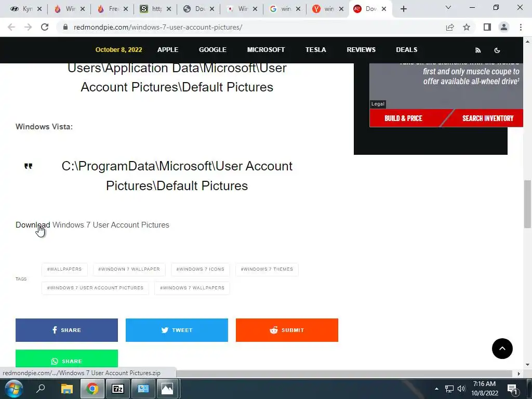Viewport: 532px width, 399px height.
Task: Close the Google win tab
Action: click(298, 9)
